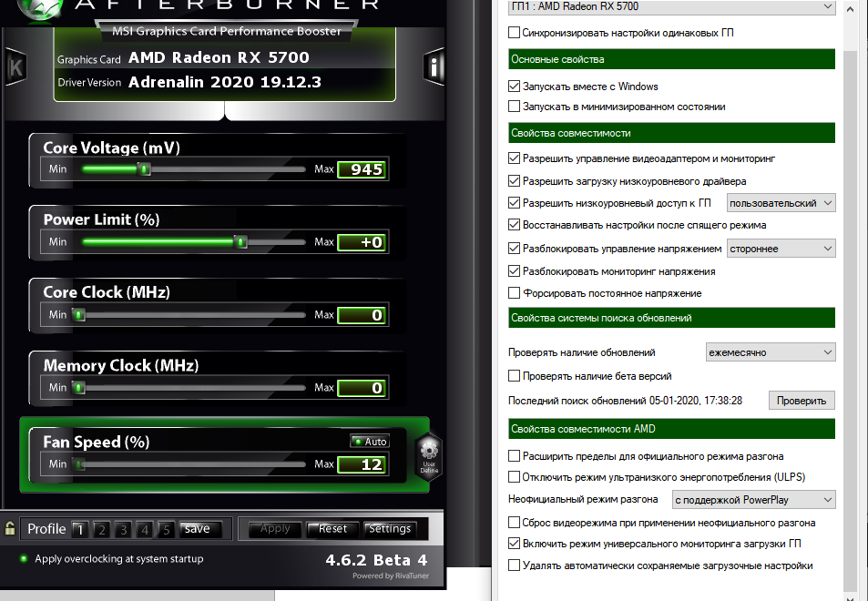Adjust the Core Voltage slider handle
The image size is (868, 601).
pos(145,168)
